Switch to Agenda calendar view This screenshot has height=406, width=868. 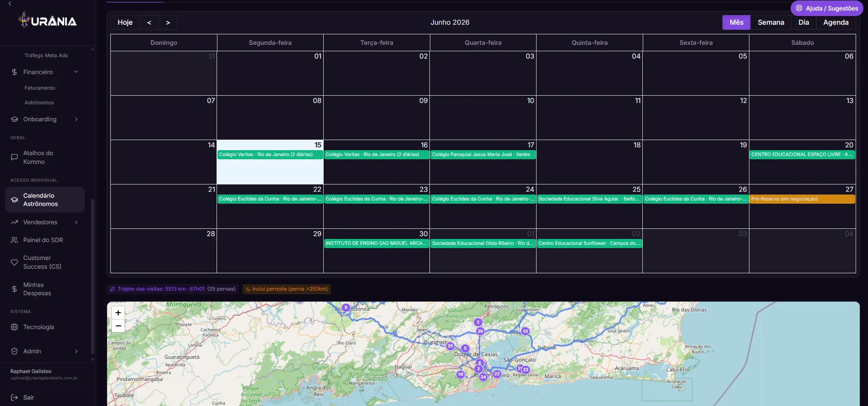tap(836, 22)
